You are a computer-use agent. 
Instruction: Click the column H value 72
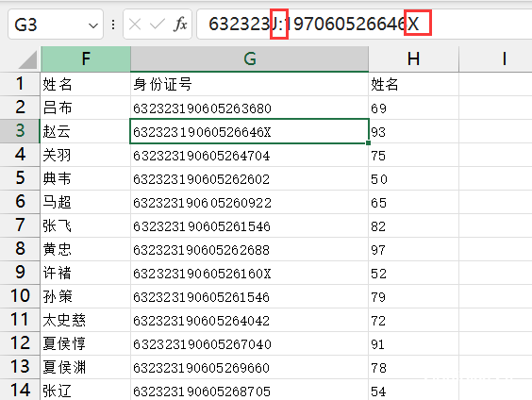click(413, 320)
